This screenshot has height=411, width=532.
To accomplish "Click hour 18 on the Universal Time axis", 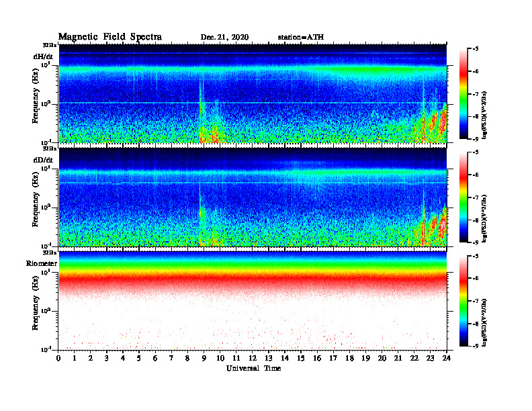I will pos(349,358).
